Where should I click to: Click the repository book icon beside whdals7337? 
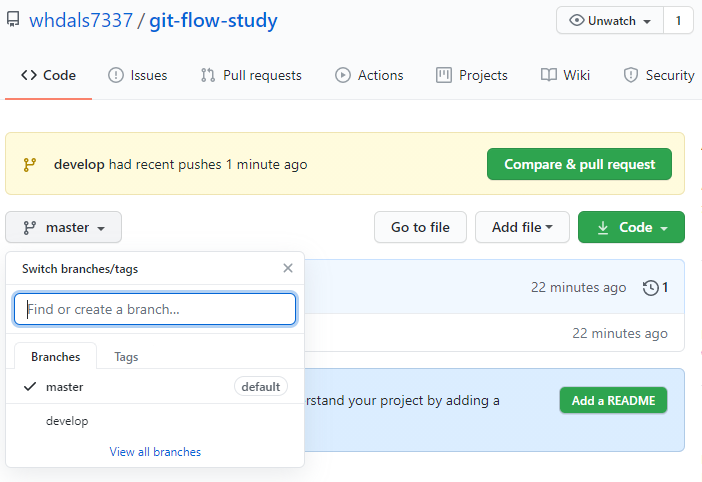[x=13, y=20]
